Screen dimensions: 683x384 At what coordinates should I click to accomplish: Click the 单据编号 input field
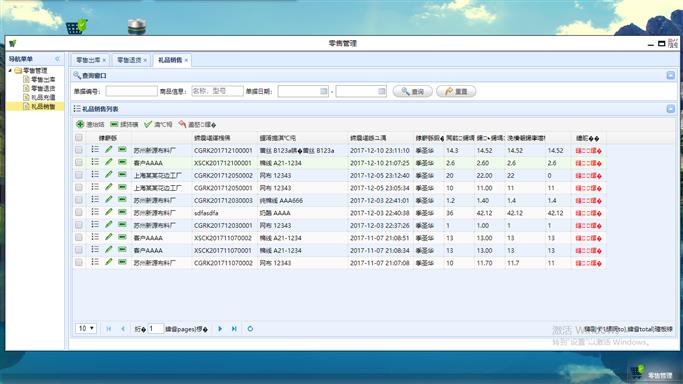click(x=132, y=91)
